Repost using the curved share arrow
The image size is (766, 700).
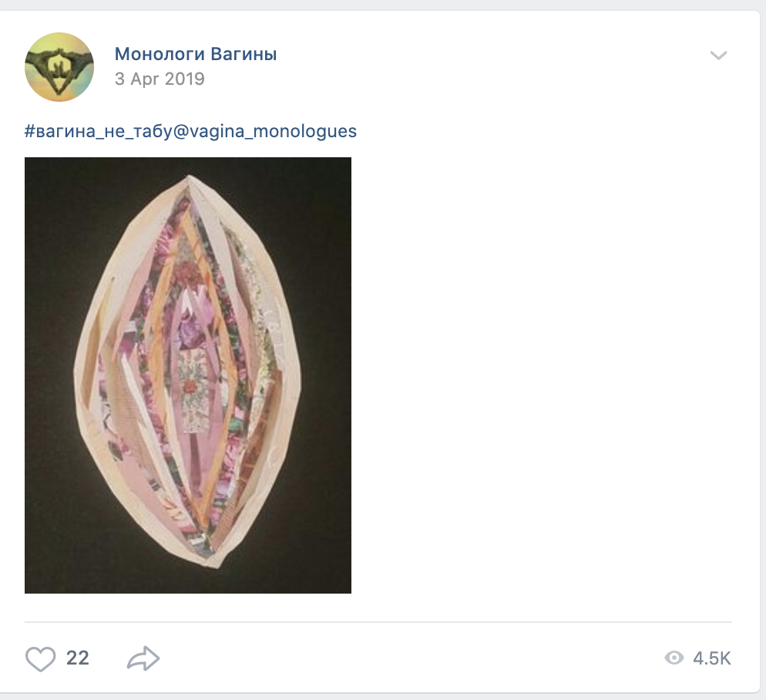click(143, 658)
